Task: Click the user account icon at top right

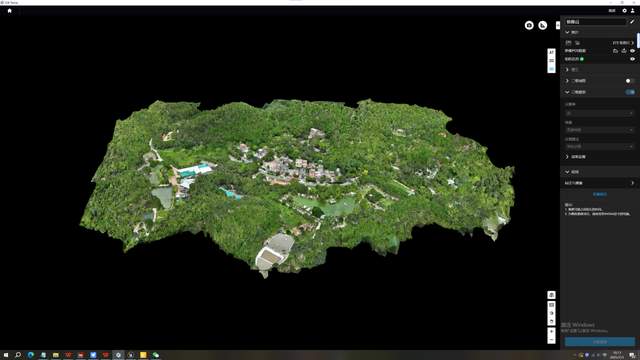Action: (633, 11)
